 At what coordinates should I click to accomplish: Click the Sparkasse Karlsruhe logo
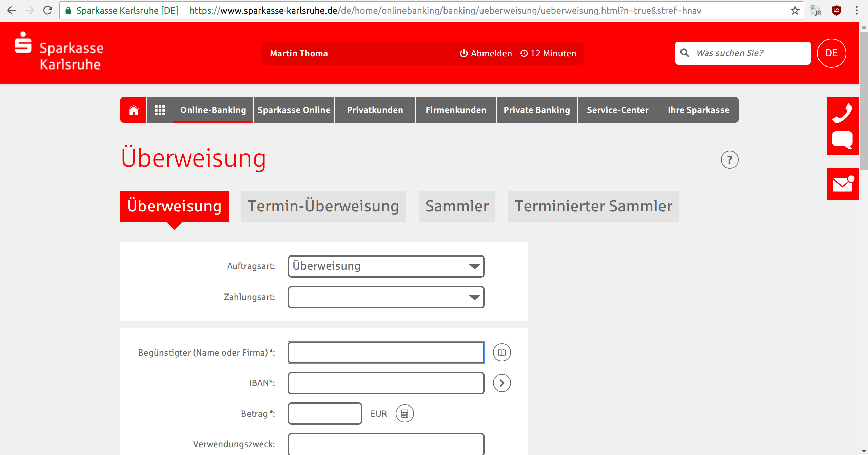point(58,53)
